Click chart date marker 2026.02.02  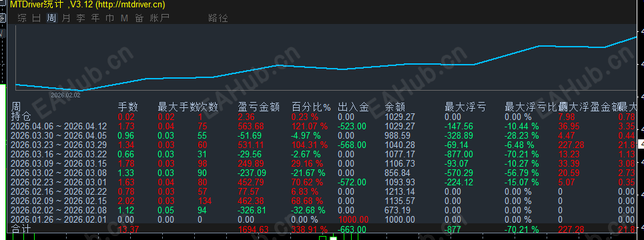tap(65, 95)
